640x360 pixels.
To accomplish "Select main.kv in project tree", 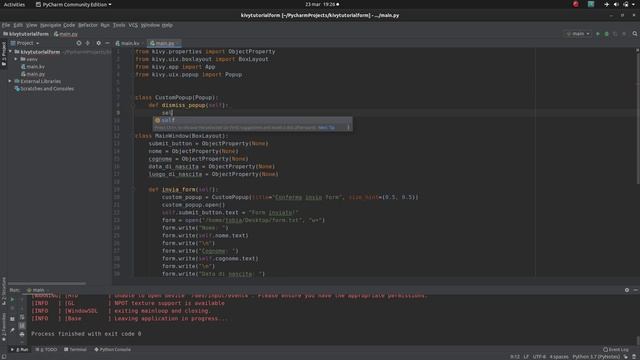I will point(33,67).
